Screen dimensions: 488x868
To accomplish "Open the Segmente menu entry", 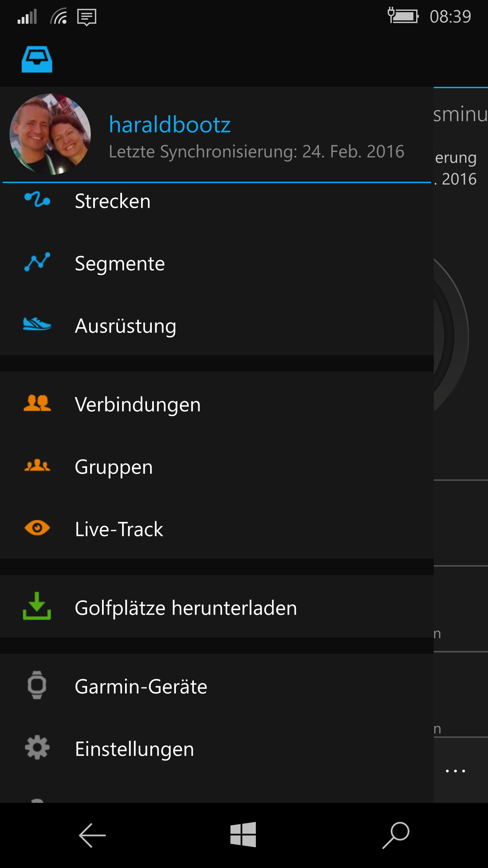I will pyautogui.click(x=217, y=263).
